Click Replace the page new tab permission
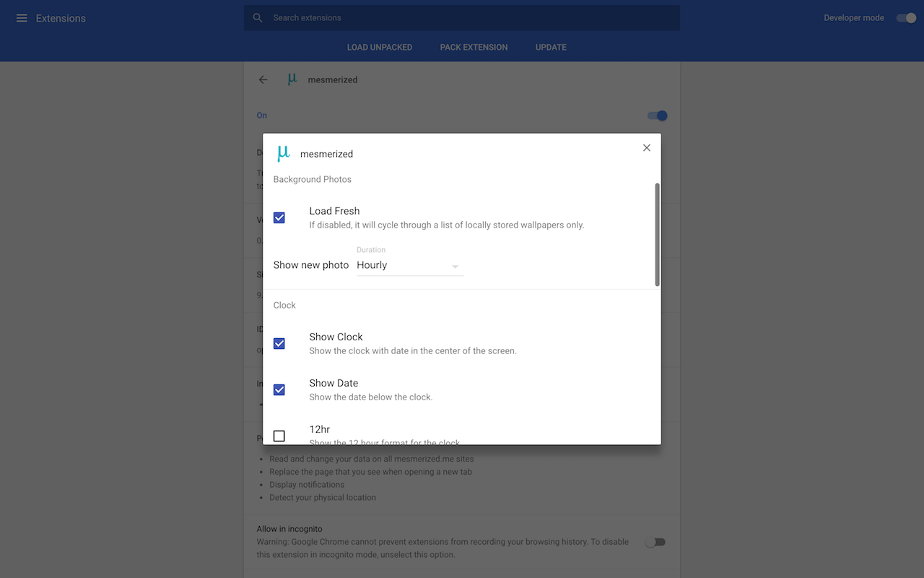Viewport: 924px width, 578px height. 370,471
